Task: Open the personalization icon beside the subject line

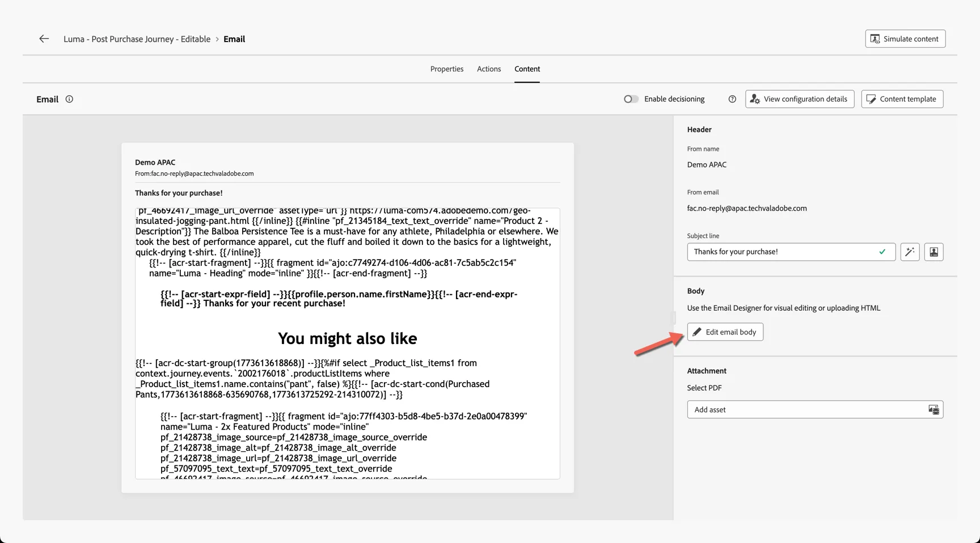Action: (x=933, y=252)
